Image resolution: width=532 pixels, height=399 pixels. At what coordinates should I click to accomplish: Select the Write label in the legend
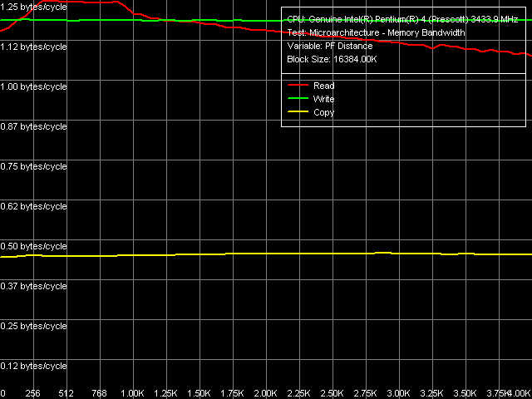pyautogui.click(x=323, y=99)
